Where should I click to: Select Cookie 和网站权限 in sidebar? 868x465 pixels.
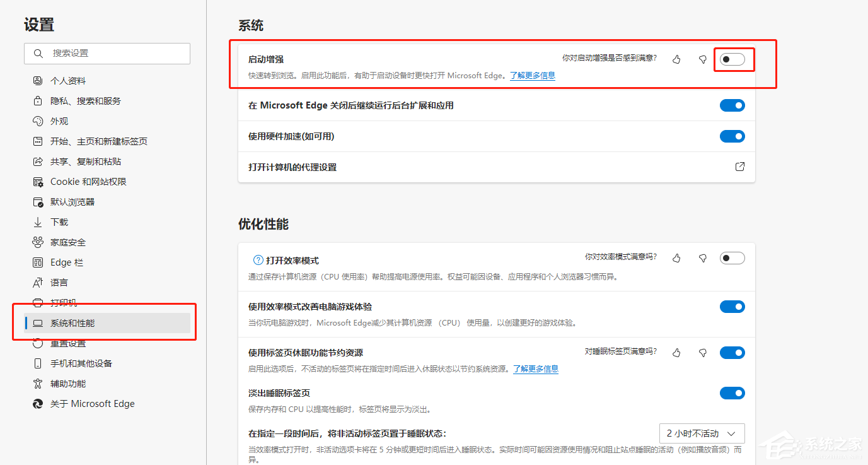click(x=88, y=182)
